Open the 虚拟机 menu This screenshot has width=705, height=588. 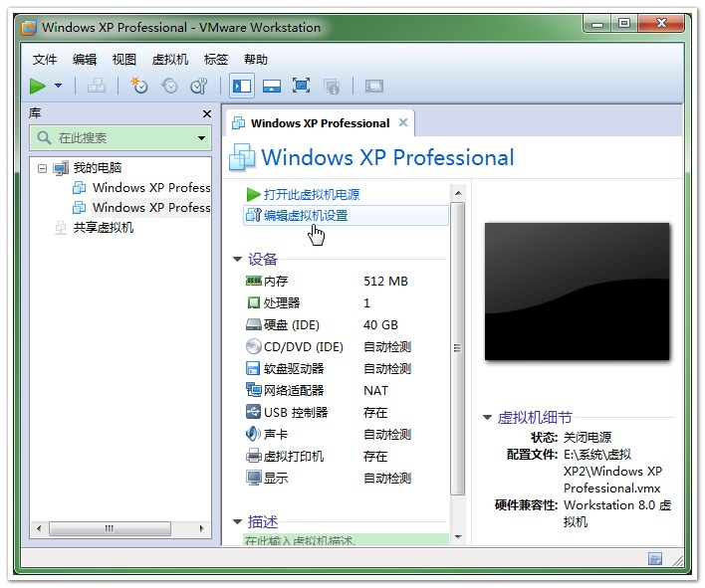coord(170,60)
